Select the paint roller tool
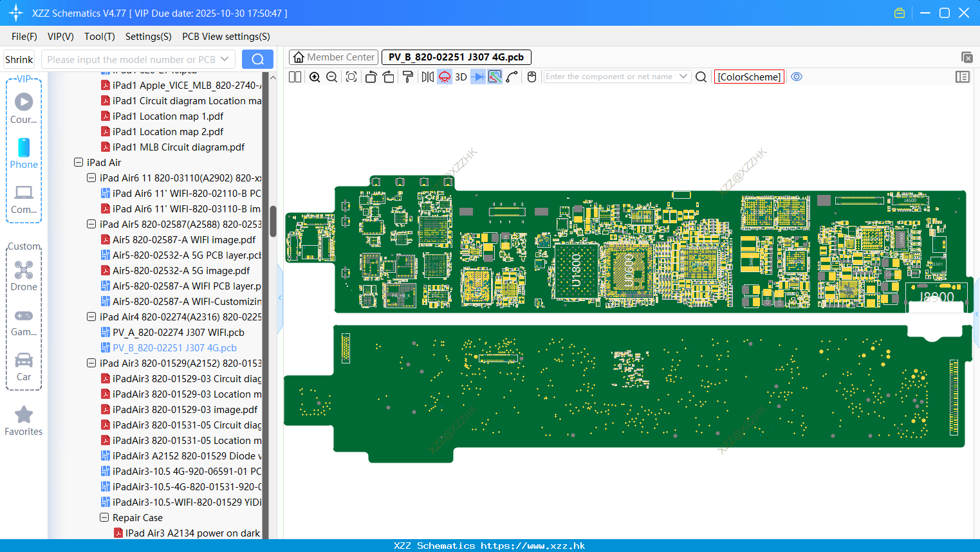This screenshot has height=552, width=980. 408,77
